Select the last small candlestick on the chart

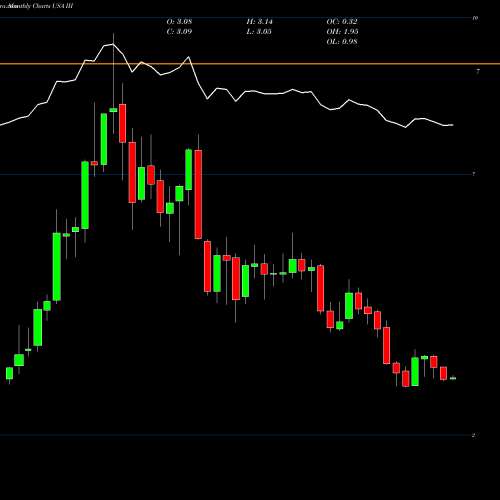coord(453,378)
